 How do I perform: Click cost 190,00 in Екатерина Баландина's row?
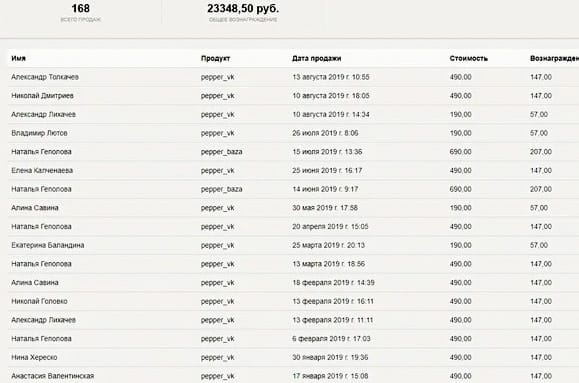(x=460, y=245)
